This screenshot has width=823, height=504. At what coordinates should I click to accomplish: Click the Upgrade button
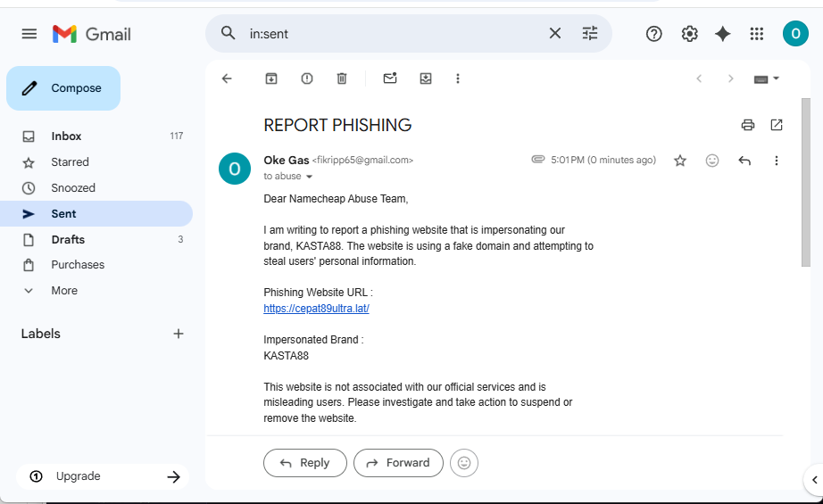click(103, 476)
